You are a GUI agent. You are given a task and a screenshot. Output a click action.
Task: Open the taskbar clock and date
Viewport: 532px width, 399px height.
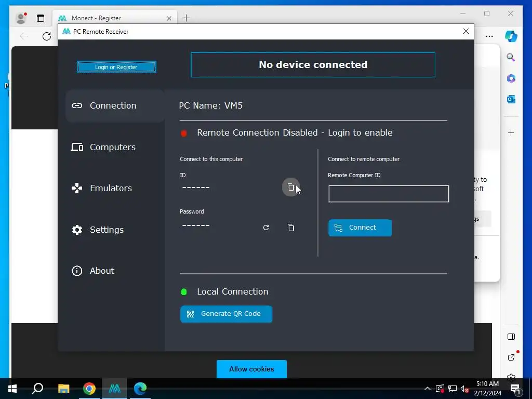(487, 389)
